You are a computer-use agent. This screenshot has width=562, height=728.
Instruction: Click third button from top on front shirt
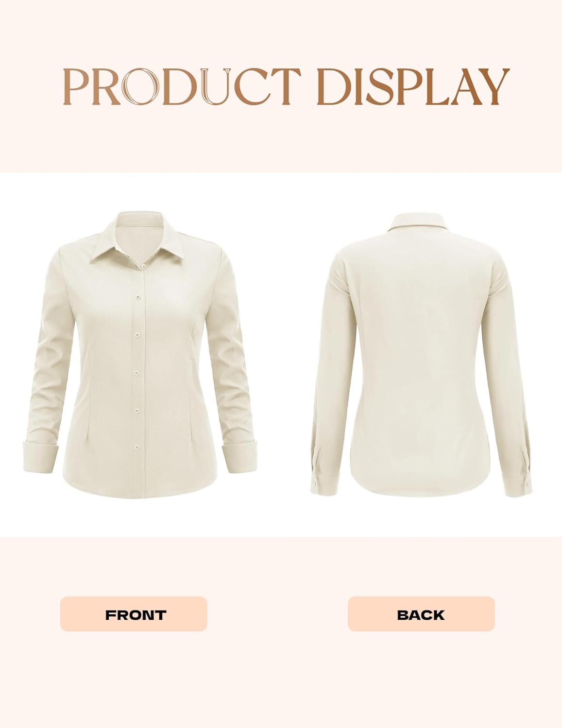(138, 335)
